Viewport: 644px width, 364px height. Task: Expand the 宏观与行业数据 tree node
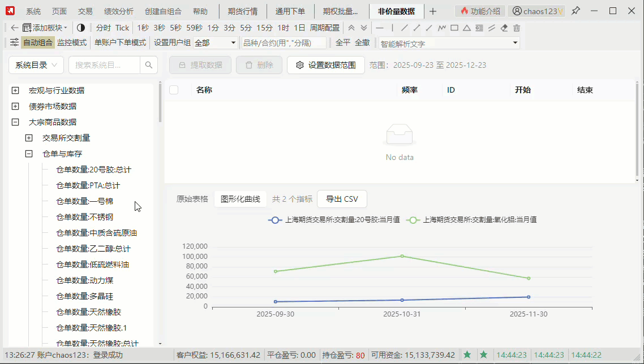pos(15,90)
